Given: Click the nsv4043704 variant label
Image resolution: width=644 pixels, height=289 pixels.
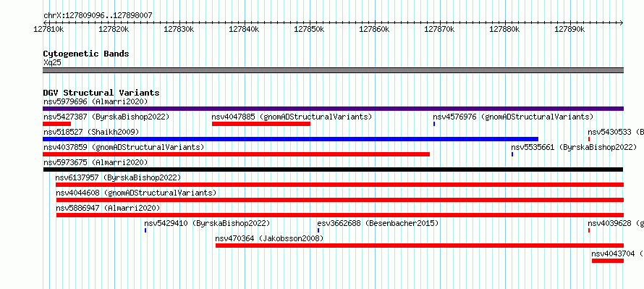Looking at the screenshot, I should pyautogui.click(x=617, y=254).
